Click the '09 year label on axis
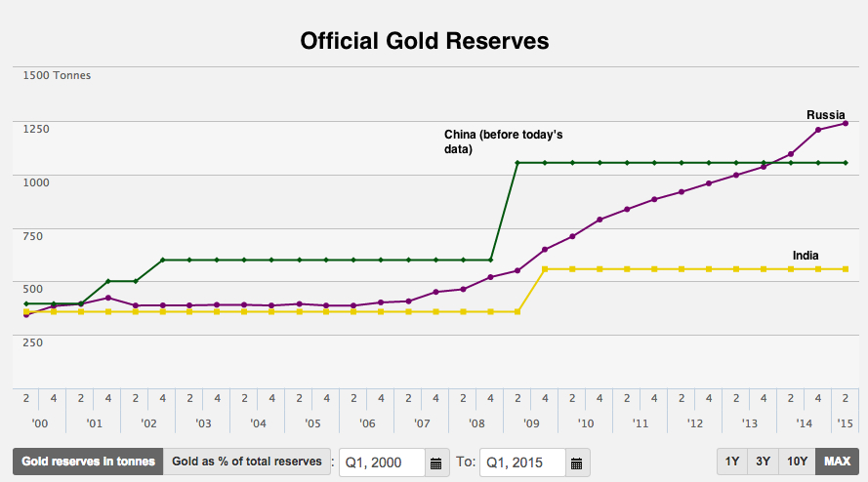The image size is (868, 482). click(x=531, y=424)
